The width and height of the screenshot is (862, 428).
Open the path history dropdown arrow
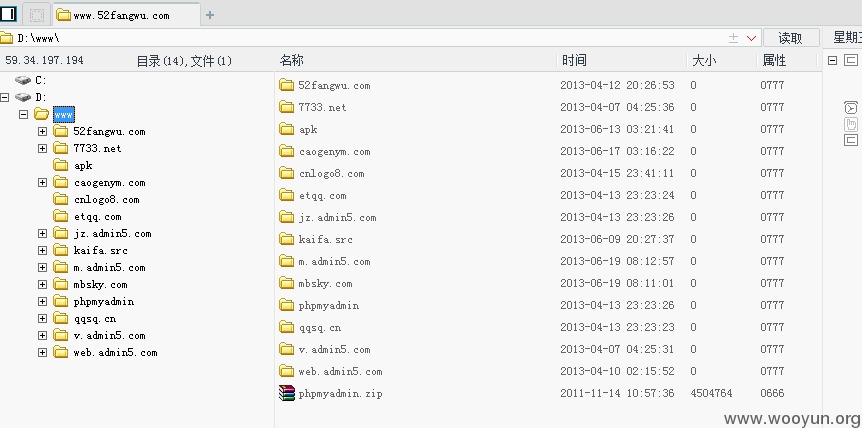pos(752,38)
